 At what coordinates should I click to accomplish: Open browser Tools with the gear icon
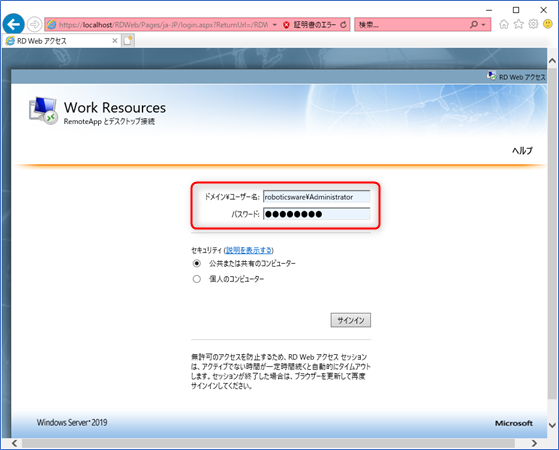click(x=533, y=24)
